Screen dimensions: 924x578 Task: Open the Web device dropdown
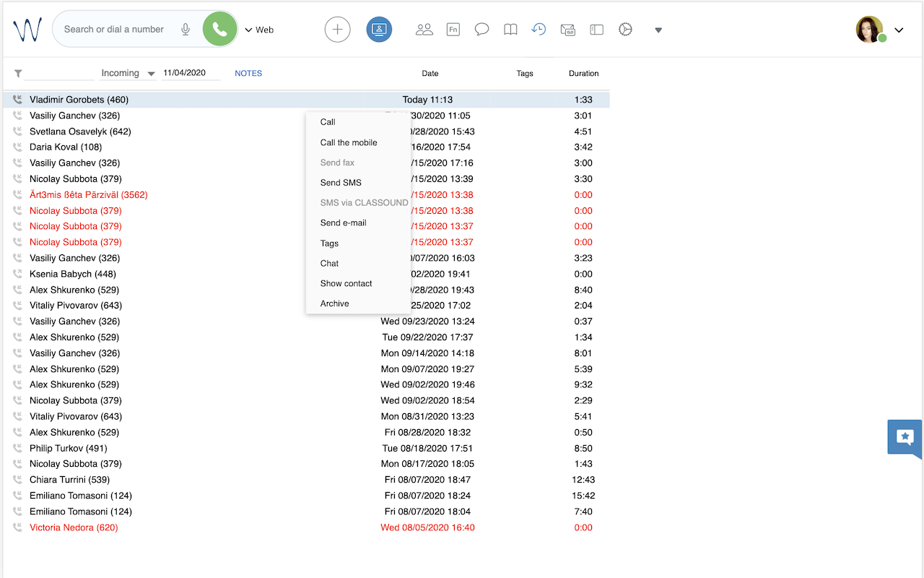[259, 30]
